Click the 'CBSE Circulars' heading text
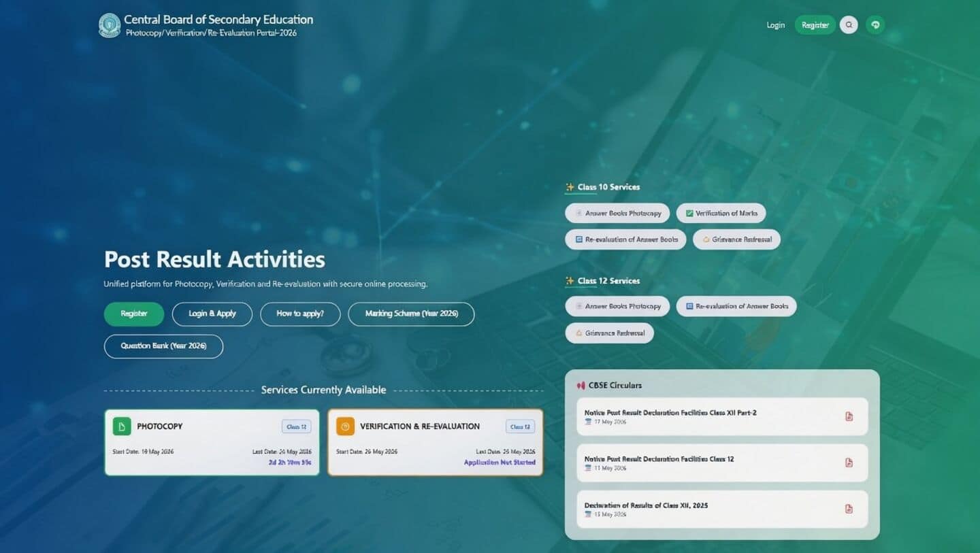The height and width of the screenshot is (553, 980). pos(615,385)
